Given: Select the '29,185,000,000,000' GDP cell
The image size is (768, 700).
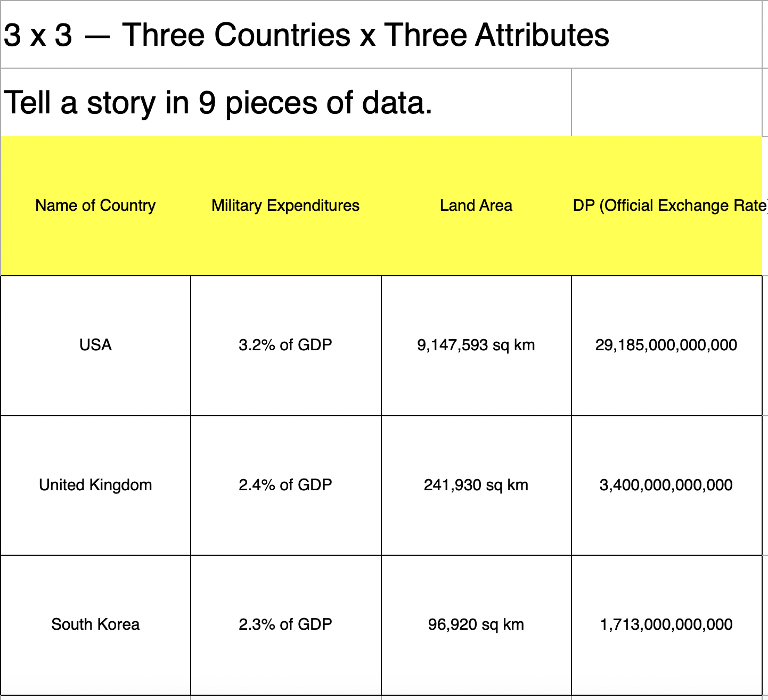Looking at the screenshot, I should [x=666, y=345].
